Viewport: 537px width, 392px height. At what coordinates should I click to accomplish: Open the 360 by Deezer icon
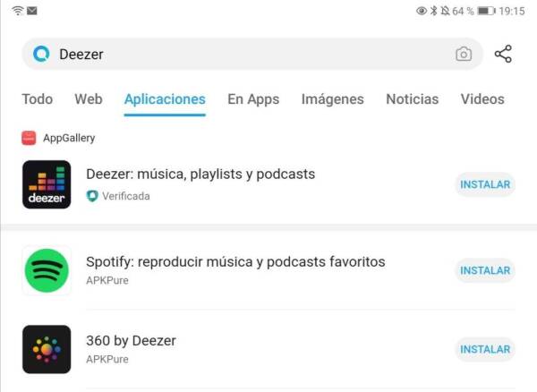tap(47, 349)
